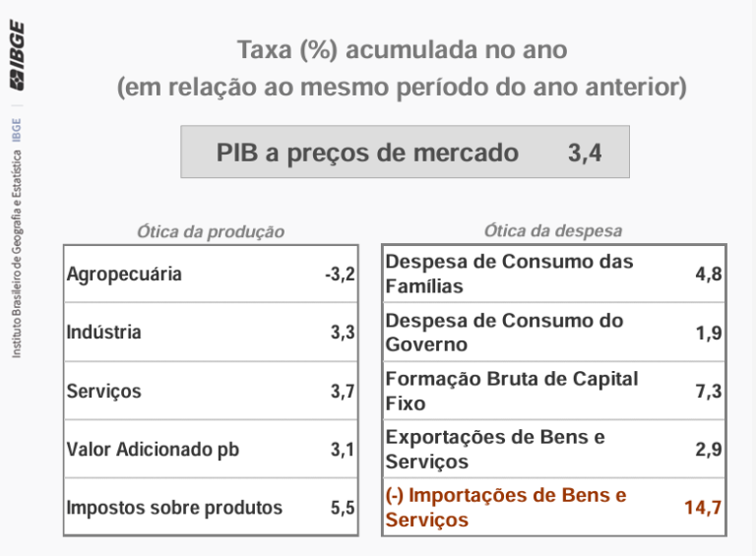
Task: Select the 'Ótica da despesa' heading
Action: click(553, 231)
